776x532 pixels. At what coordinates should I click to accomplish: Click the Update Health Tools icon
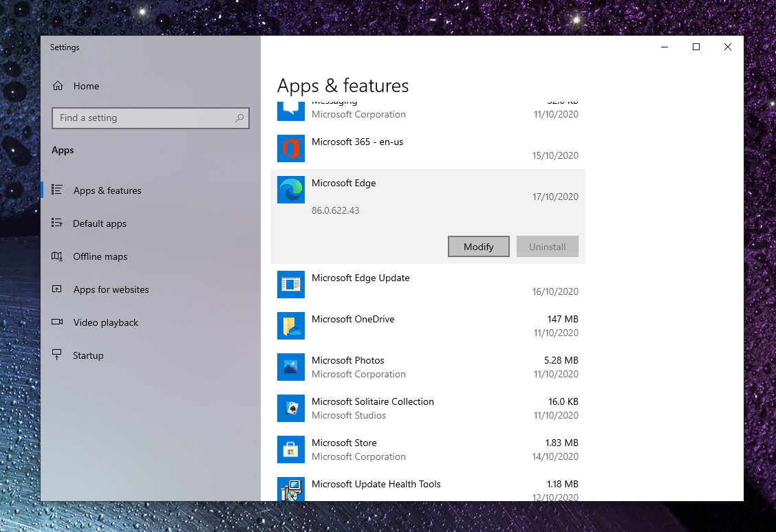click(x=290, y=489)
